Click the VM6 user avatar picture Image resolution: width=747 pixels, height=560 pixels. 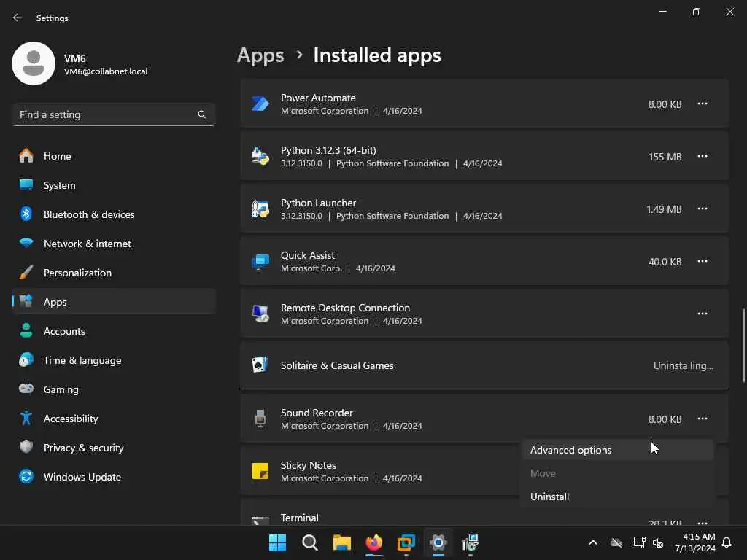[34, 63]
